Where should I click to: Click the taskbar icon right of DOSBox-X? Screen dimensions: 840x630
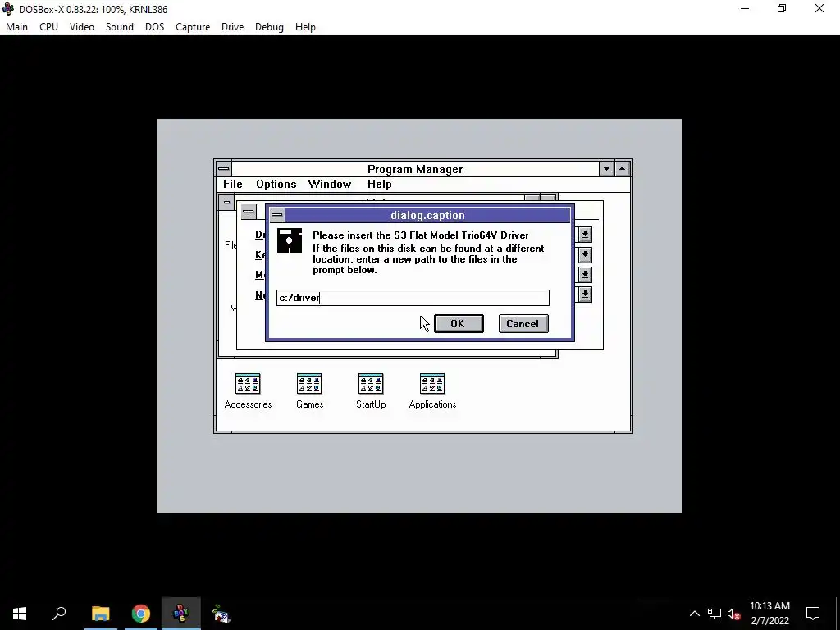tap(221, 614)
